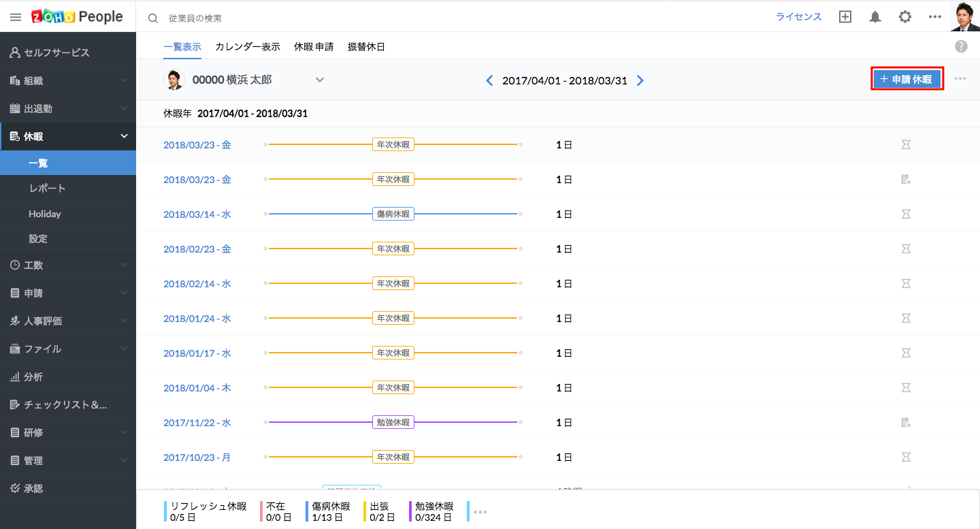This screenshot has width=980, height=529.
Task: Click cancel icon on 2017/11/22 leave row
Action: (x=905, y=423)
